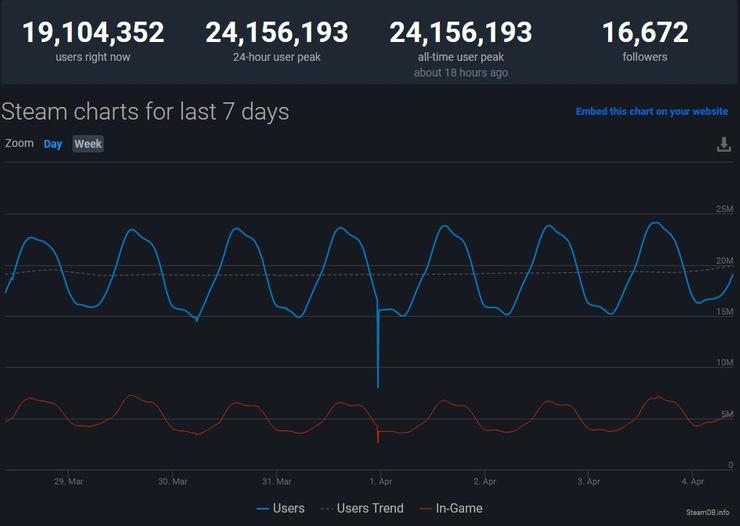Download the chart data via download icon

point(723,144)
